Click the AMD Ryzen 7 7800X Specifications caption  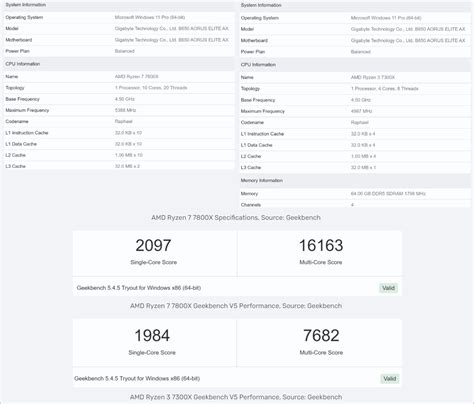pyautogui.click(x=236, y=218)
